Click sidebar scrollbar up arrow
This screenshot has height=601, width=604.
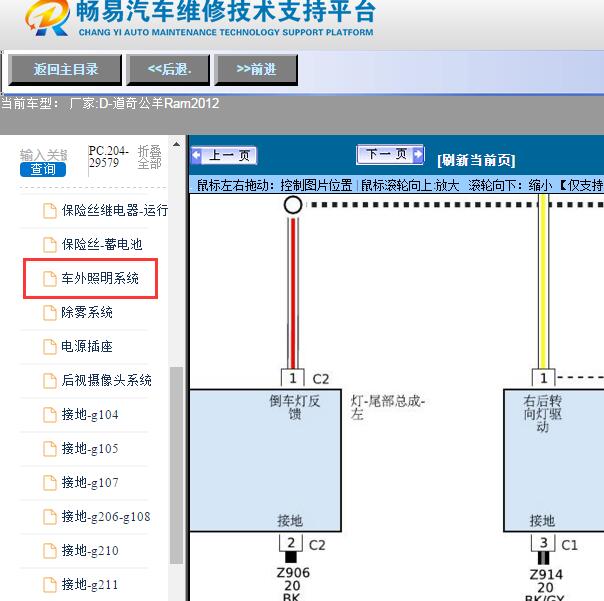176,145
